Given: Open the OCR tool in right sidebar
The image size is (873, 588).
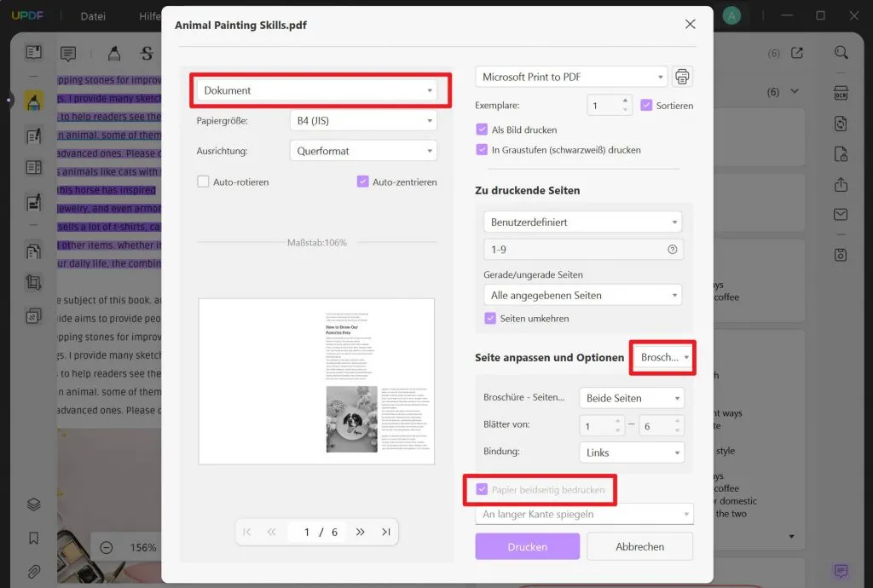Looking at the screenshot, I should [841, 91].
